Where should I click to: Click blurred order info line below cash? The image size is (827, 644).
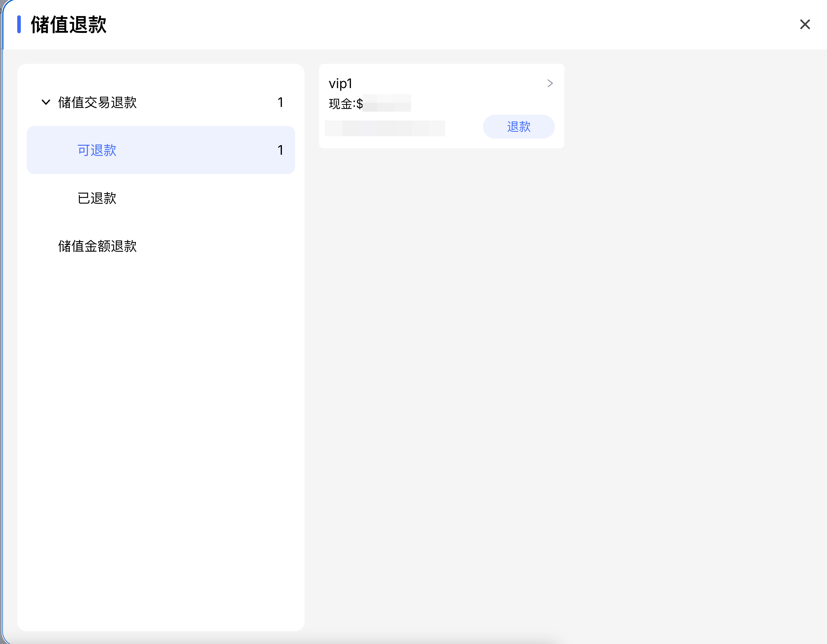[x=385, y=128]
